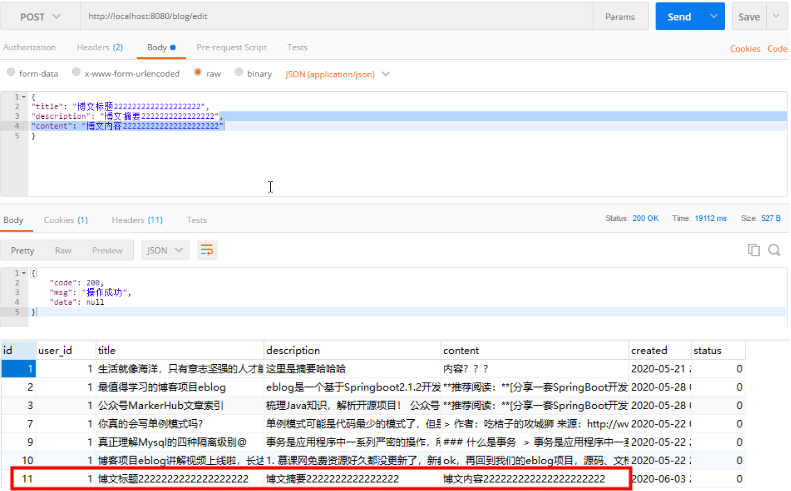The height and width of the screenshot is (491, 791).
Task: Search within the response body
Action: 774,250
